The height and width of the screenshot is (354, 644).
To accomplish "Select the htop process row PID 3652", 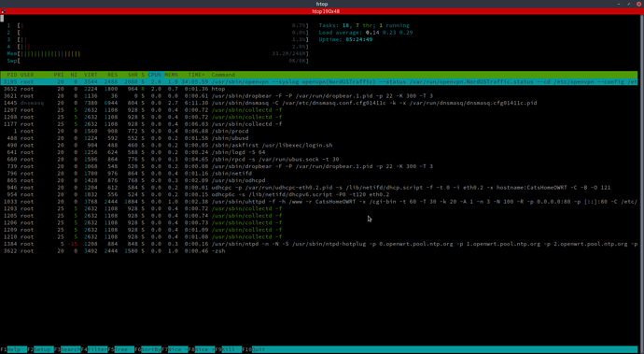I will (318, 89).
